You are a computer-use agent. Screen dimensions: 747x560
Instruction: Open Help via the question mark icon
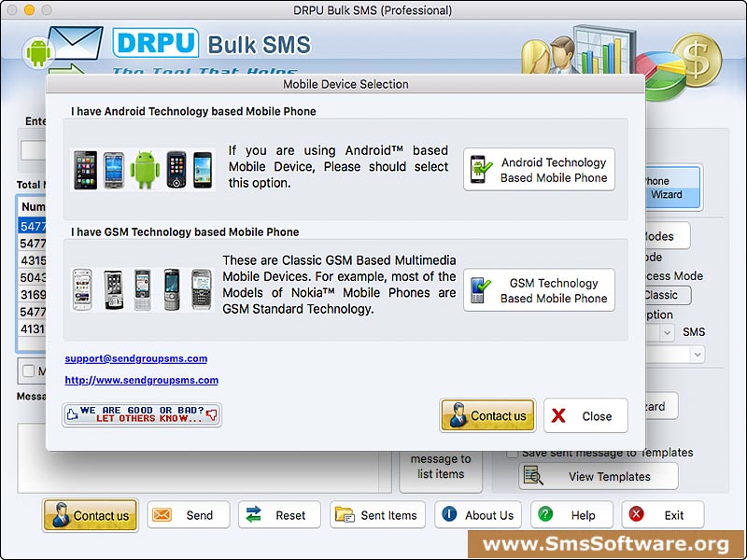pos(545,514)
